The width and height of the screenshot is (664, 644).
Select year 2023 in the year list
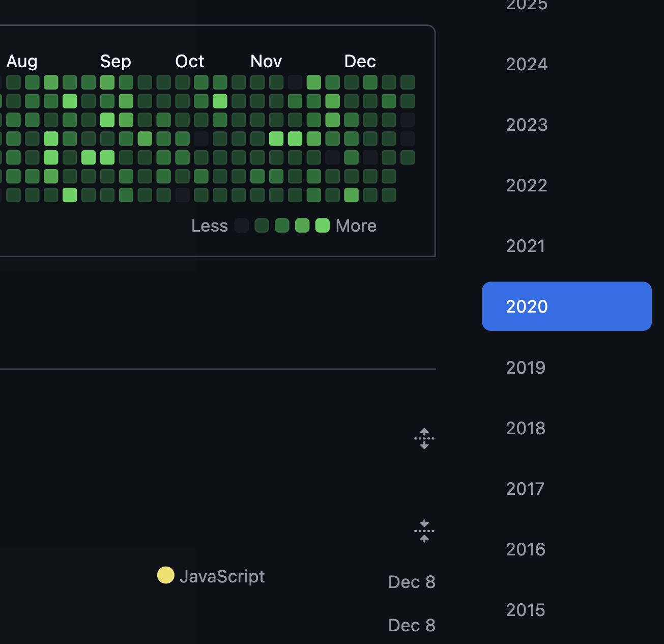coord(527,125)
